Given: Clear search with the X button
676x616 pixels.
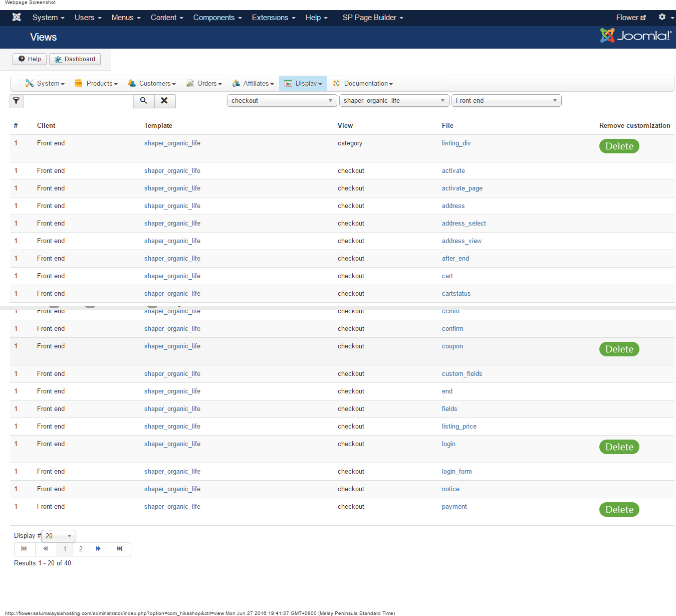Looking at the screenshot, I should [164, 101].
